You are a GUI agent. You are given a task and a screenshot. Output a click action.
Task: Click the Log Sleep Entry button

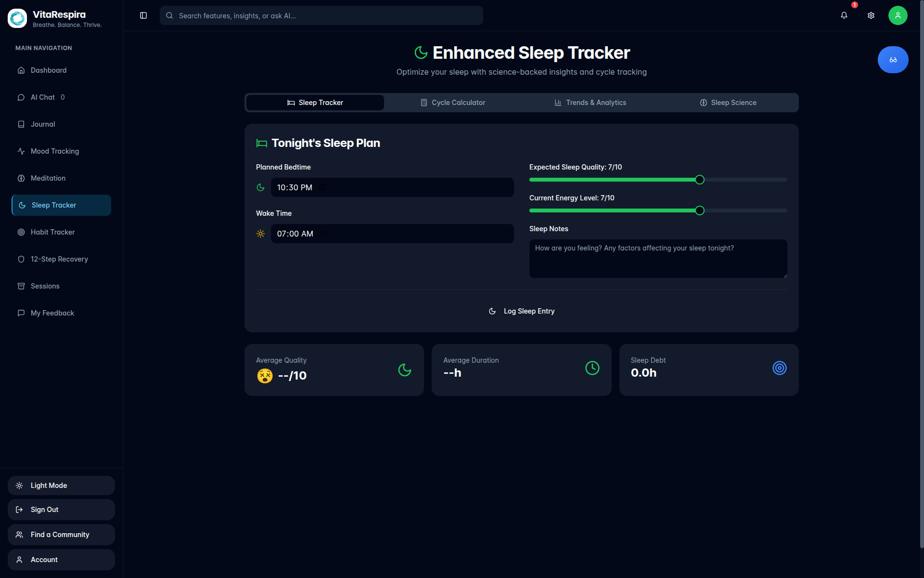click(x=521, y=311)
